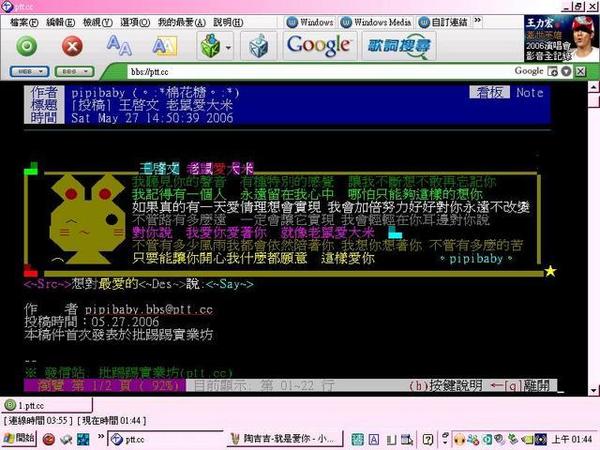Click the MSN Messenger tray icon
Image resolution: width=600 pixels, height=450 pixels.
pyautogui.click(x=473, y=439)
